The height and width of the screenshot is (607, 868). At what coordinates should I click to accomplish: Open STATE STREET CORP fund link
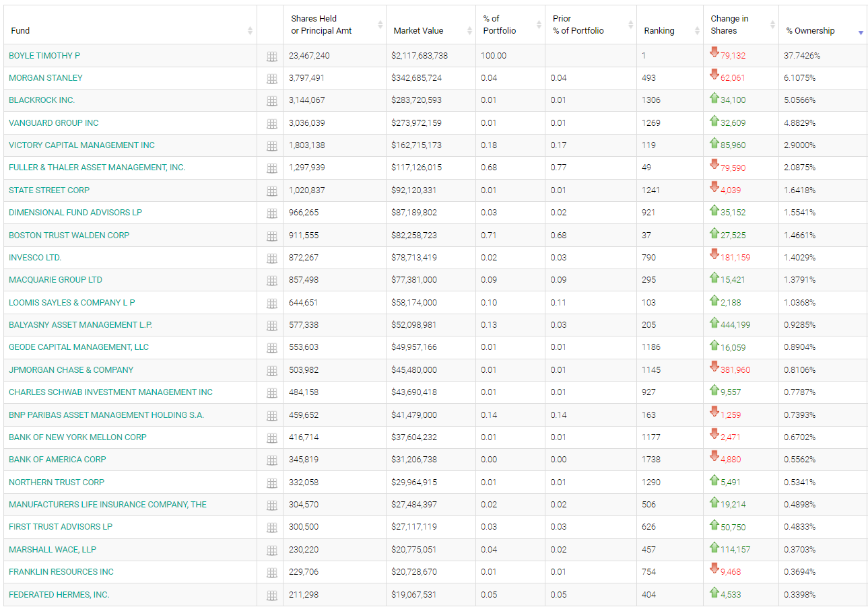[x=49, y=190]
